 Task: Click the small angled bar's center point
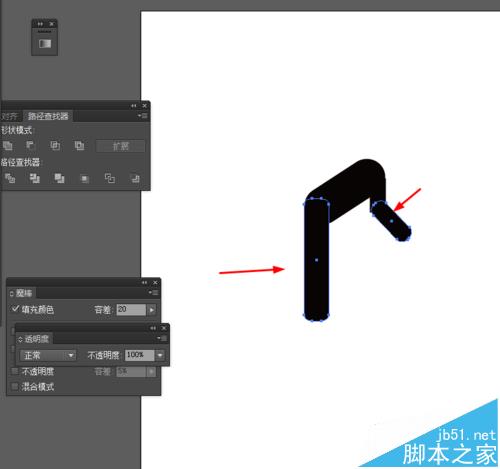[x=391, y=221]
